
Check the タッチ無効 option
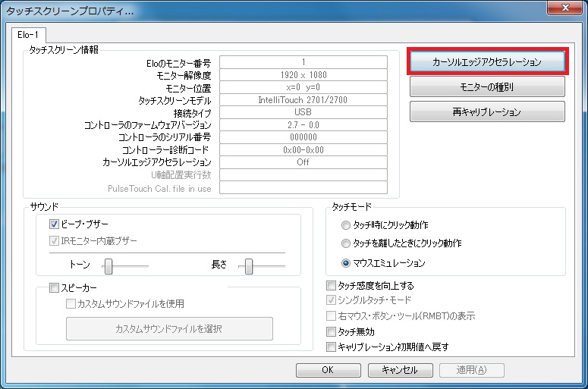tap(331, 332)
